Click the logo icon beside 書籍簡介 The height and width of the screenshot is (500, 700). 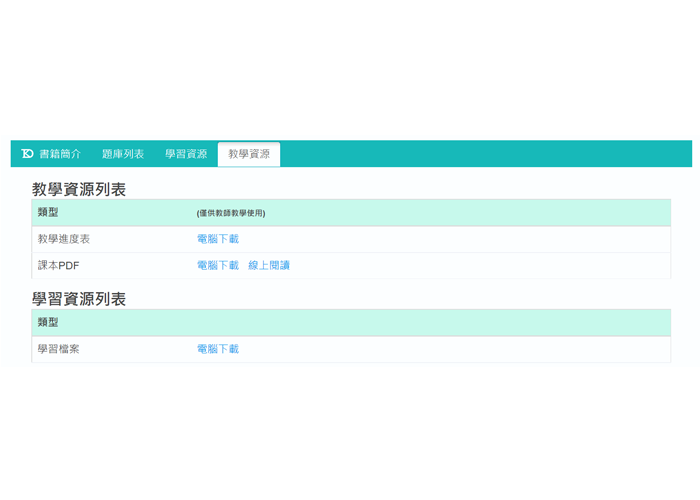(x=27, y=154)
